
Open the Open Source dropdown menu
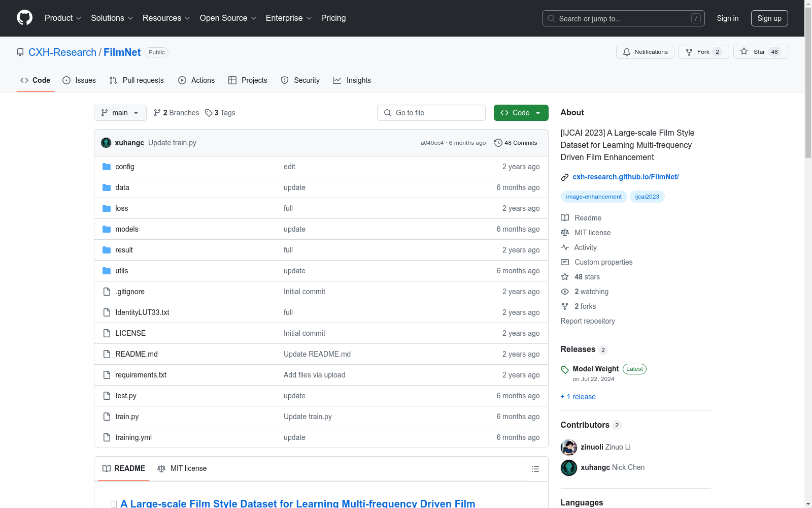[x=228, y=18]
